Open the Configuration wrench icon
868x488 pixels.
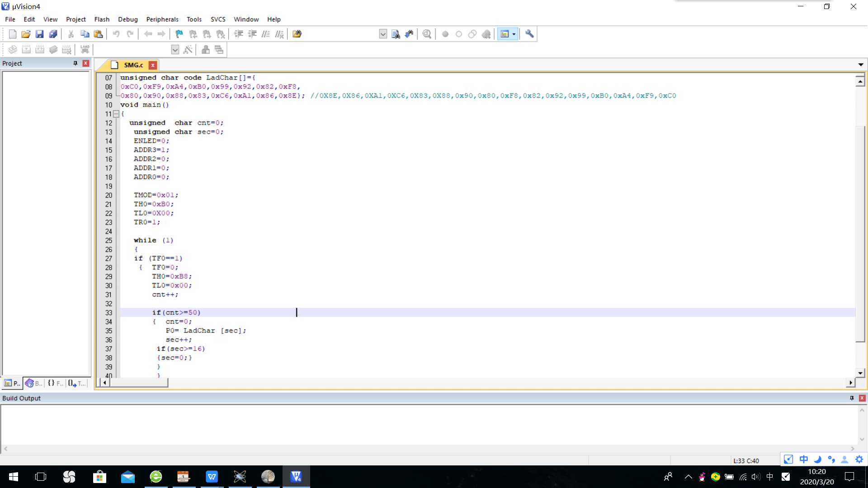529,34
